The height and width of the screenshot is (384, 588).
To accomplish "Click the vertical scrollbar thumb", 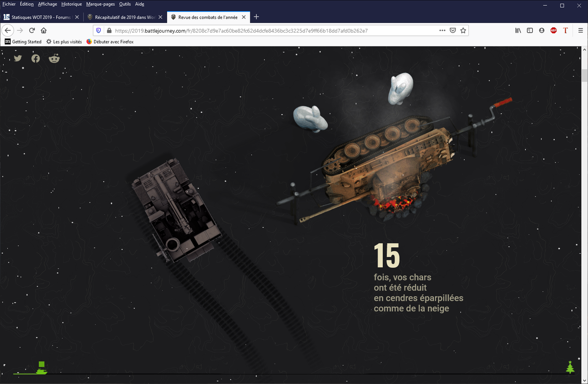I will 584,76.
